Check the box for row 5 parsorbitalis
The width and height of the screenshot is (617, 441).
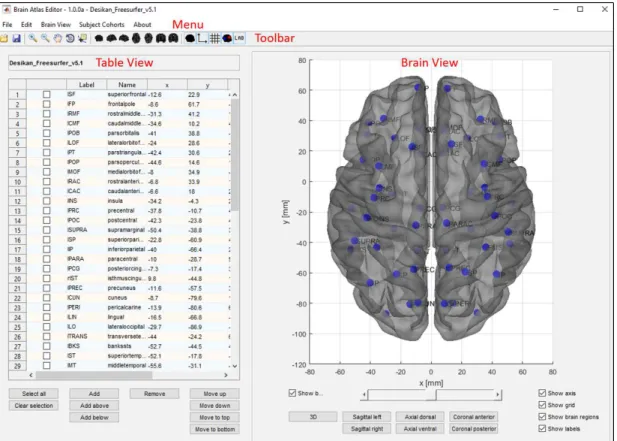pyautogui.click(x=46, y=133)
